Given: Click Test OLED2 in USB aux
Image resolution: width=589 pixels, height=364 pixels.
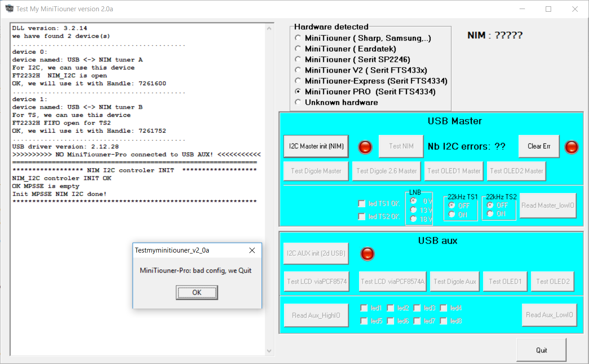Looking at the screenshot, I should [x=552, y=281].
